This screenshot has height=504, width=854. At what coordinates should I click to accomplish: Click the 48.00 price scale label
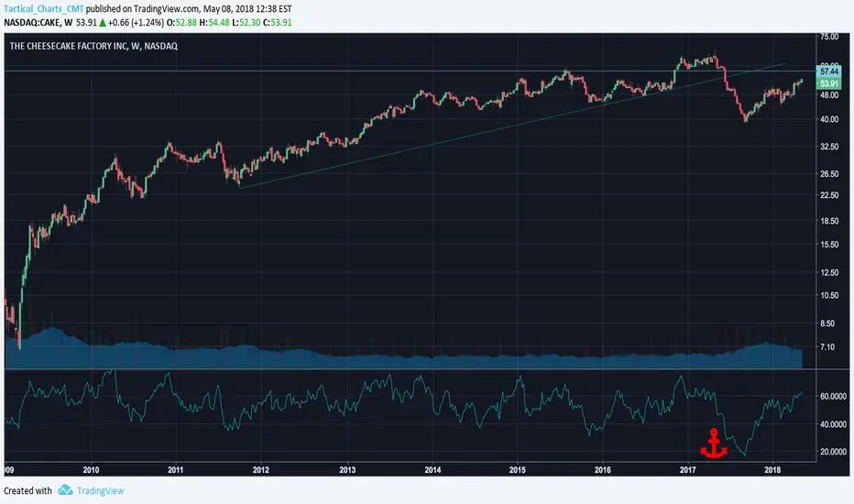pyautogui.click(x=829, y=94)
